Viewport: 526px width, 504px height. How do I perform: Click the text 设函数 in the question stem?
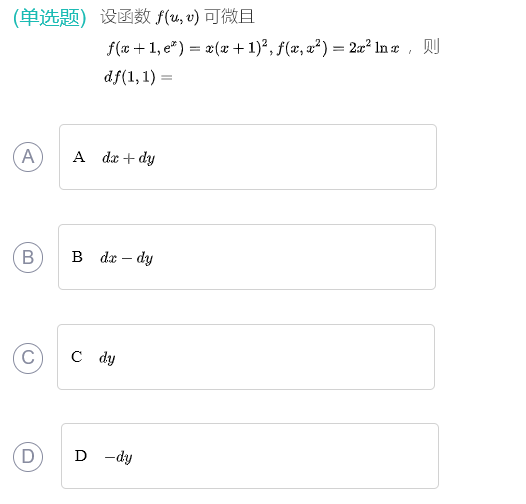click(125, 17)
